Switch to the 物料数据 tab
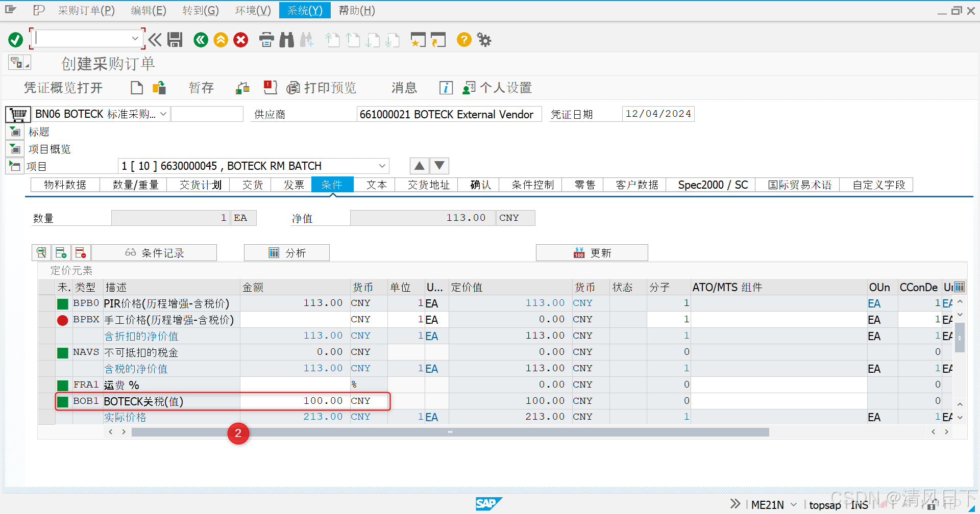The height and width of the screenshot is (514, 980). point(65,185)
